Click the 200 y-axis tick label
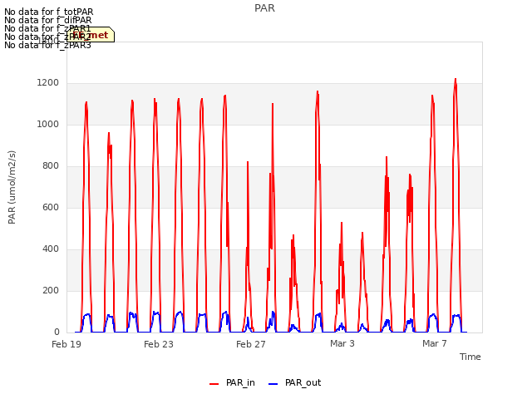This screenshot has height=399, width=532. coord(51,290)
